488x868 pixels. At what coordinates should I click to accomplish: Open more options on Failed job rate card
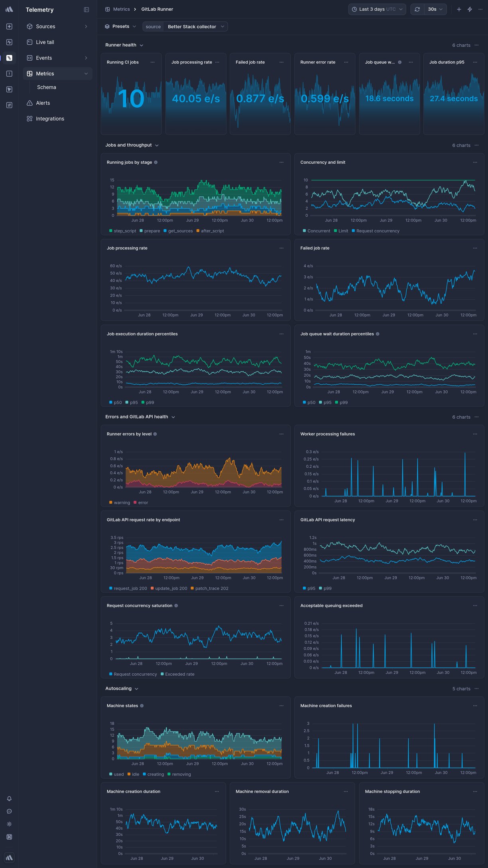tap(281, 62)
